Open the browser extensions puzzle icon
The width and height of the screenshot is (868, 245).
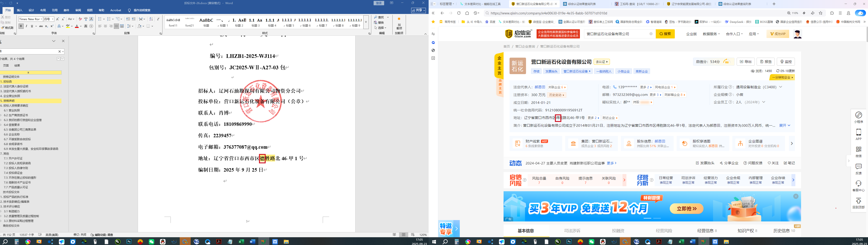pos(832,13)
